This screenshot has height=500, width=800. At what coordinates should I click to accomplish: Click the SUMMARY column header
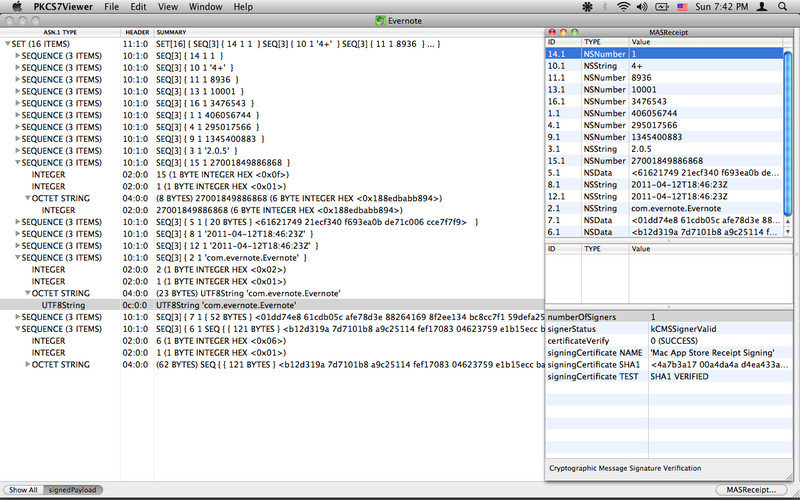point(349,32)
